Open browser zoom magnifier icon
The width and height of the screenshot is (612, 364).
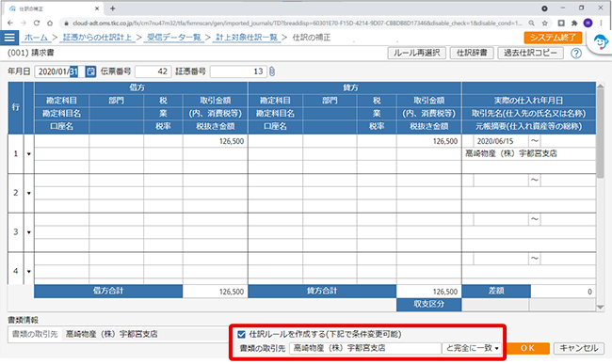pyautogui.click(x=532, y=23)
